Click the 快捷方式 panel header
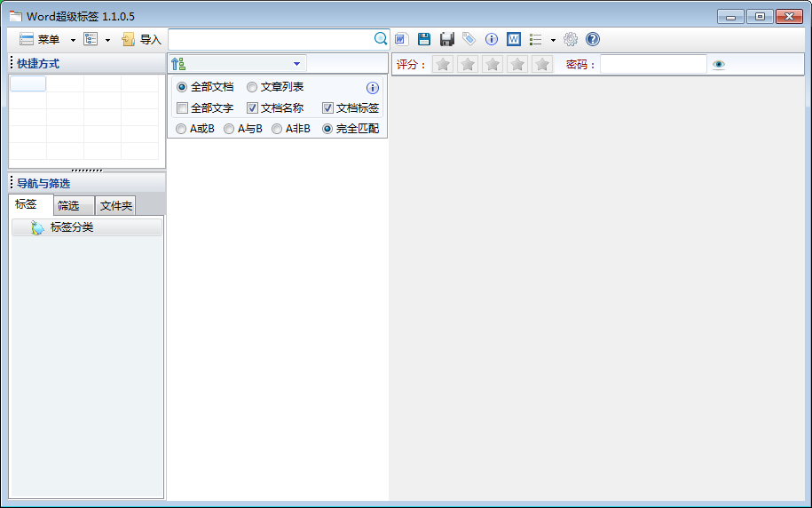This screenshot has height=508, width=812. point(87,63)
